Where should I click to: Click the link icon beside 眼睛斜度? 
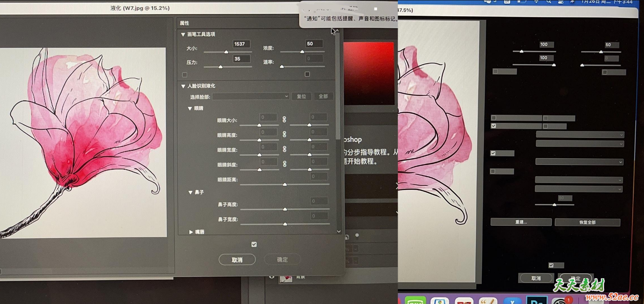285,164
